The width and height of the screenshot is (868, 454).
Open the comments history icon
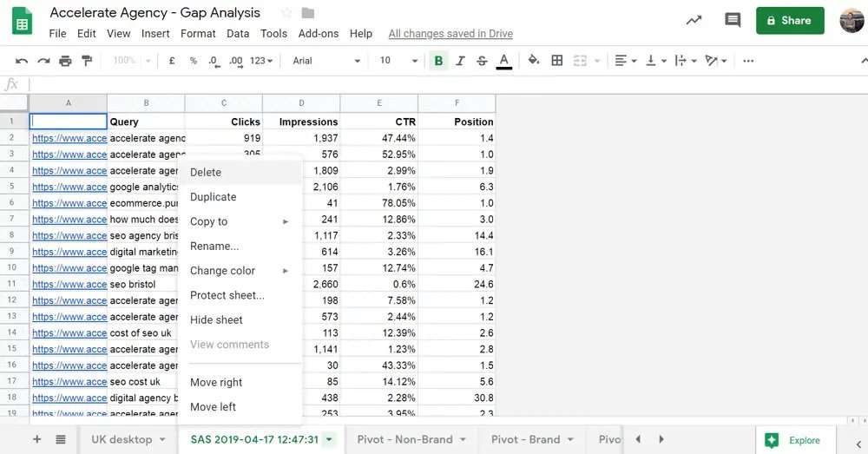click(733, 21)
